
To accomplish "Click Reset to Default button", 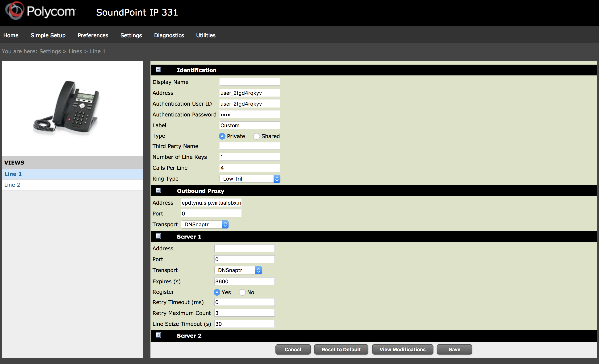I will 341,349.
